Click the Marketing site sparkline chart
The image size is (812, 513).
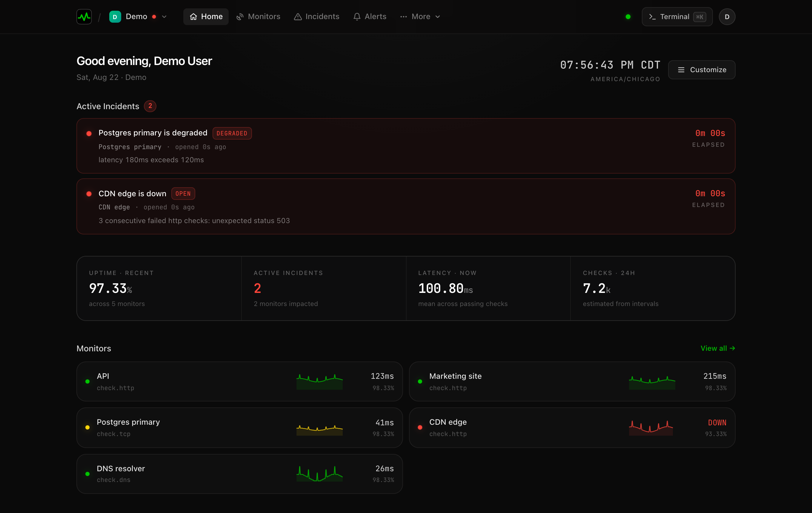pyautogui.click(x=652, y=383)
